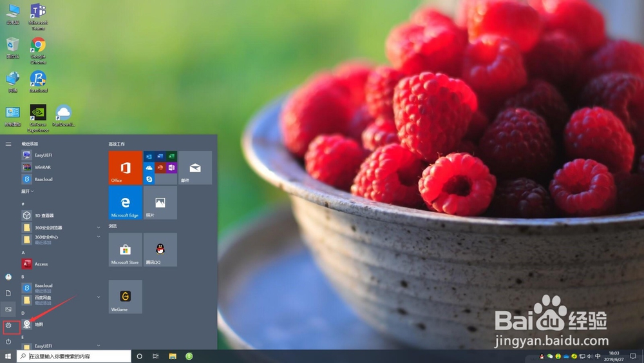This screenshot has height=363, width=644.
Task: Click the user account avatar in Start sidebar
Action: (x=8, y=277)
